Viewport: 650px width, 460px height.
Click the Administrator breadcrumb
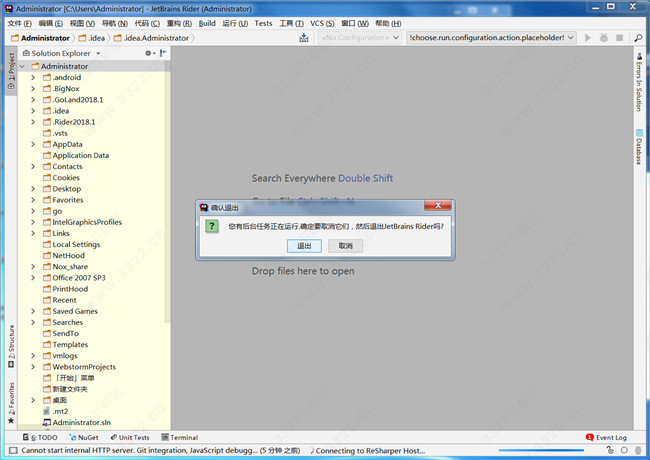[x=40, y=38]
